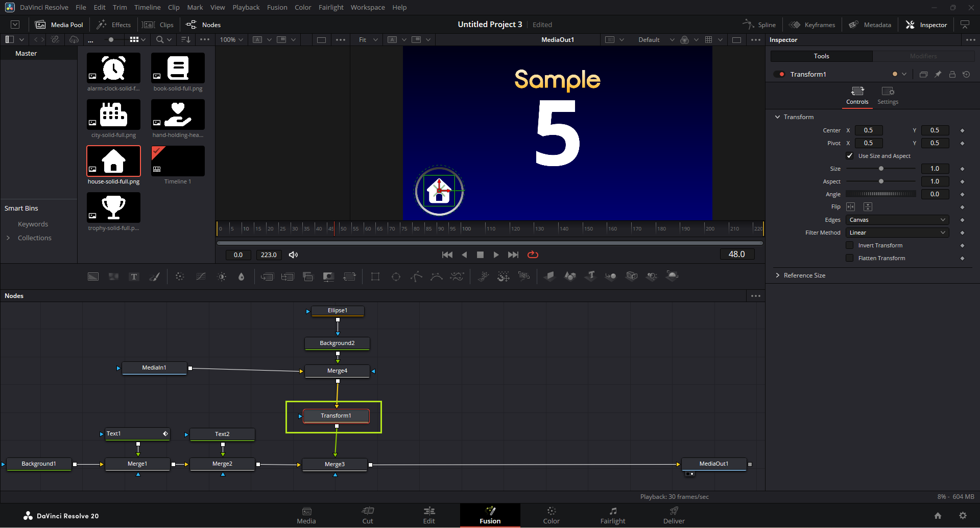The height and width of the screenshot is (528, 980).
Task: Enable the Invert Transform checkbox
Action: pyautogui.click(x=850, y=245)
